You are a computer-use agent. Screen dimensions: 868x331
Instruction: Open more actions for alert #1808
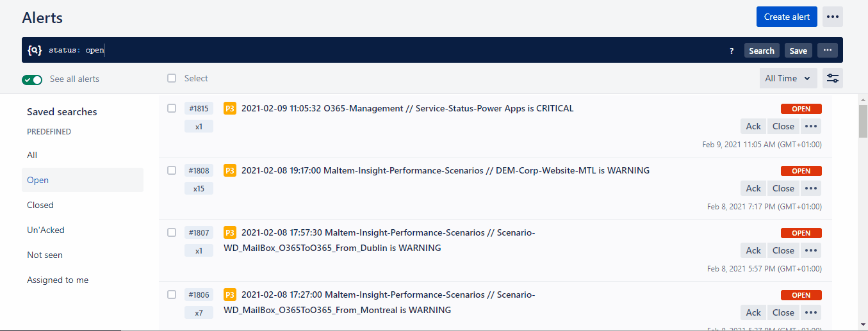[811, 188]
